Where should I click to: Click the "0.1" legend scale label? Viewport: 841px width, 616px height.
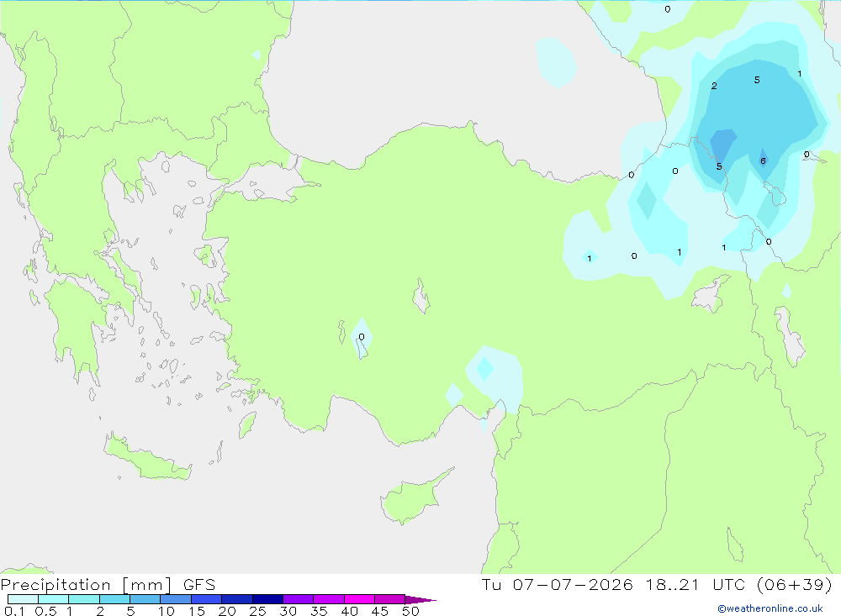14,611
